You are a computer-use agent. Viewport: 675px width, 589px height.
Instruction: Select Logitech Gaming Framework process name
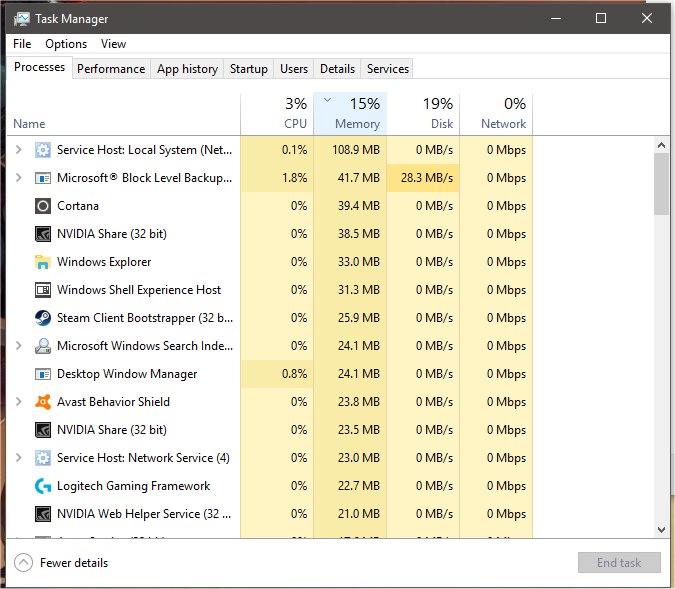[133, 486]
